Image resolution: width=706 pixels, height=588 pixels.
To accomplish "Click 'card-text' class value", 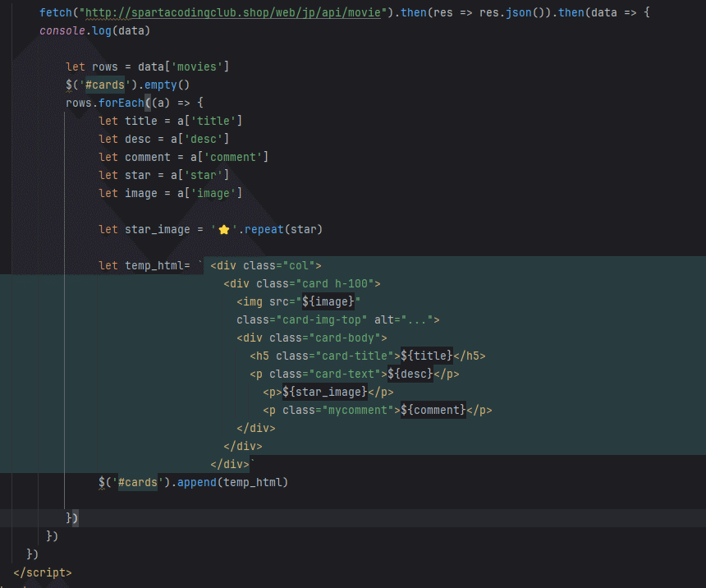I will click(345, 374).
